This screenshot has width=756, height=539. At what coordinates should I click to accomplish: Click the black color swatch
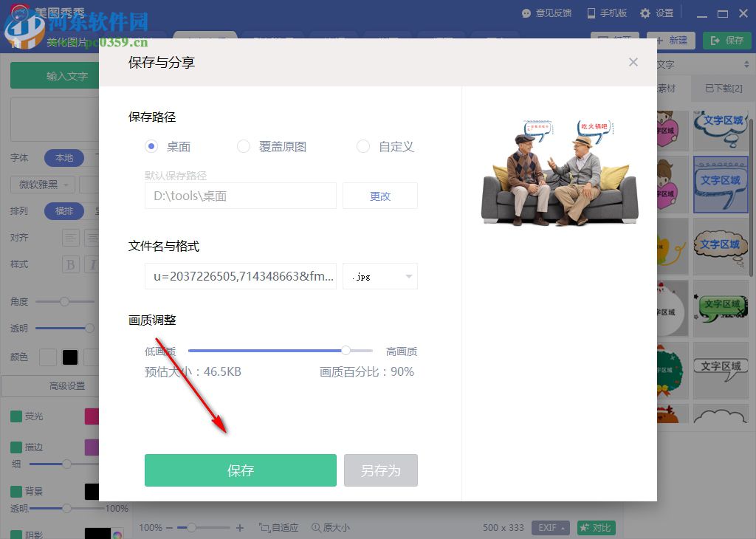point(70,357)
